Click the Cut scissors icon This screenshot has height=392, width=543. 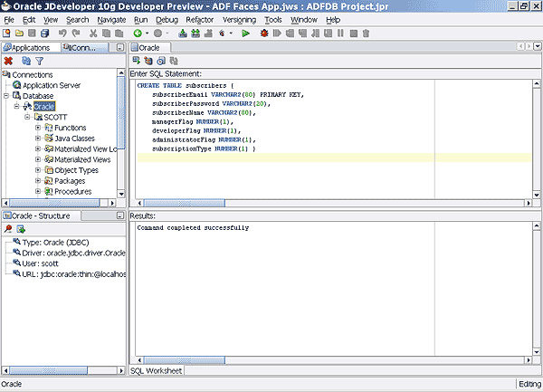[x=94, y=33]
